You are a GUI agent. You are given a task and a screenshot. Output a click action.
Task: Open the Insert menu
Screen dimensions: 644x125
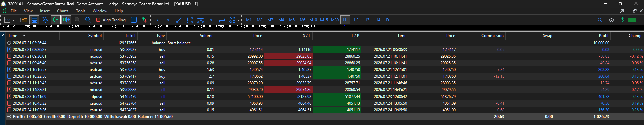click(x=45, y=11)
